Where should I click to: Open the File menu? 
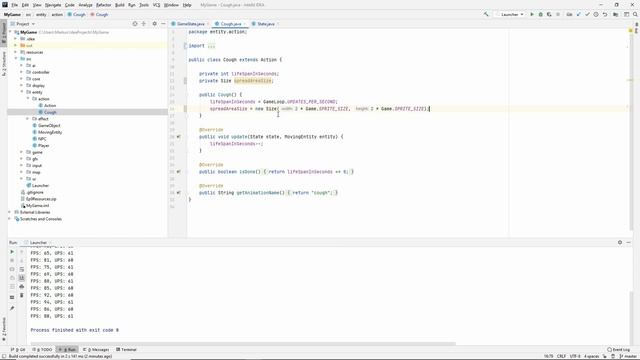(x=15, y=5)
